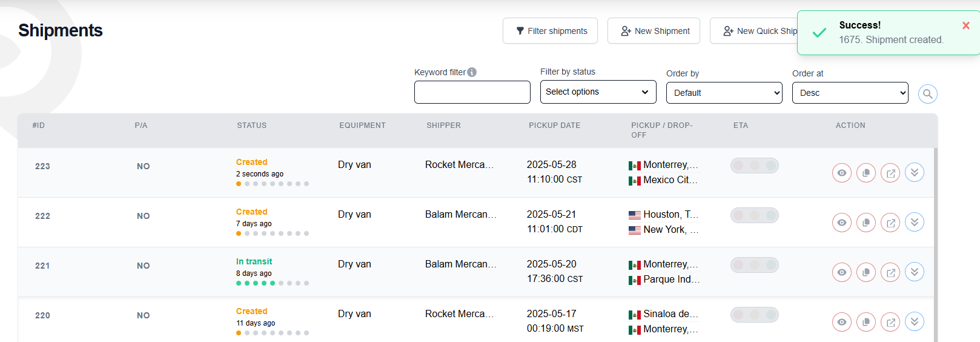This screenshot has width=980, height=342.
Task: Click the Filter shipments button
Action: tap(550, 31)
